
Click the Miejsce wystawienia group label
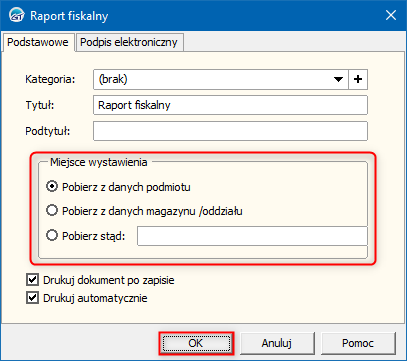point(99,162)
